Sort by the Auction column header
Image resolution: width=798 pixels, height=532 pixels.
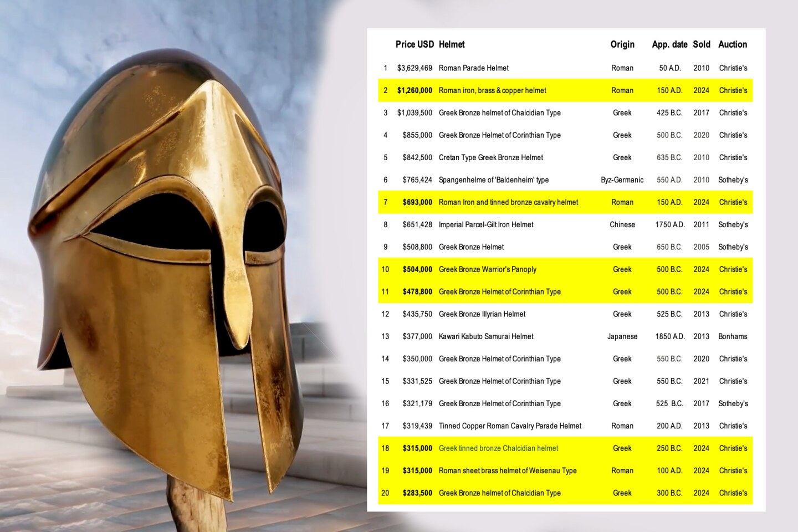(732, 44)
